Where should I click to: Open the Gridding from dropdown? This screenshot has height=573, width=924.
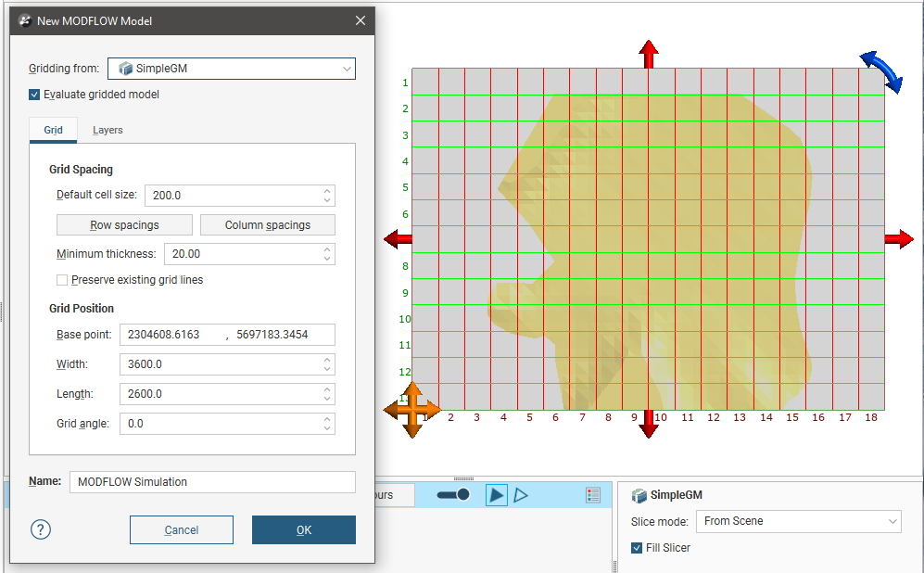(x=232, y=69)
